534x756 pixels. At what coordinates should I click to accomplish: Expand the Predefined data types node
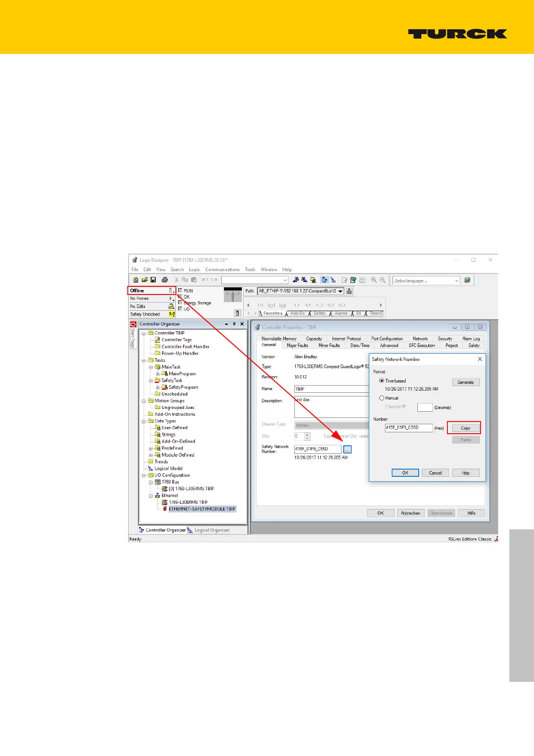151,448
